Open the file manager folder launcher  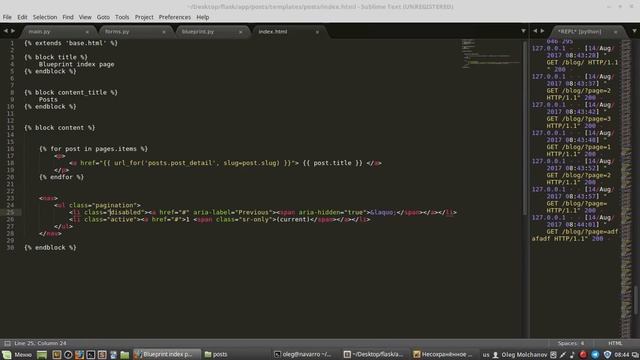tap(124, 354)
